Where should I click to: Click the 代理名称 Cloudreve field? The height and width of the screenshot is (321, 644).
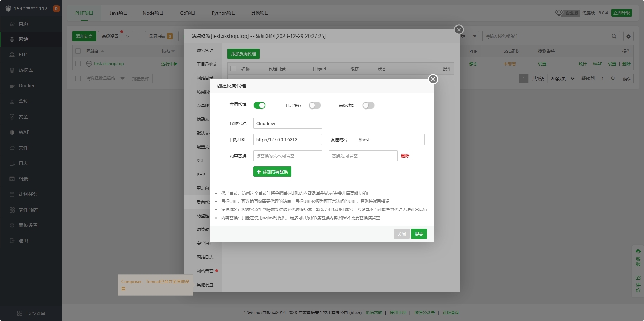click(x=288, y=123)
